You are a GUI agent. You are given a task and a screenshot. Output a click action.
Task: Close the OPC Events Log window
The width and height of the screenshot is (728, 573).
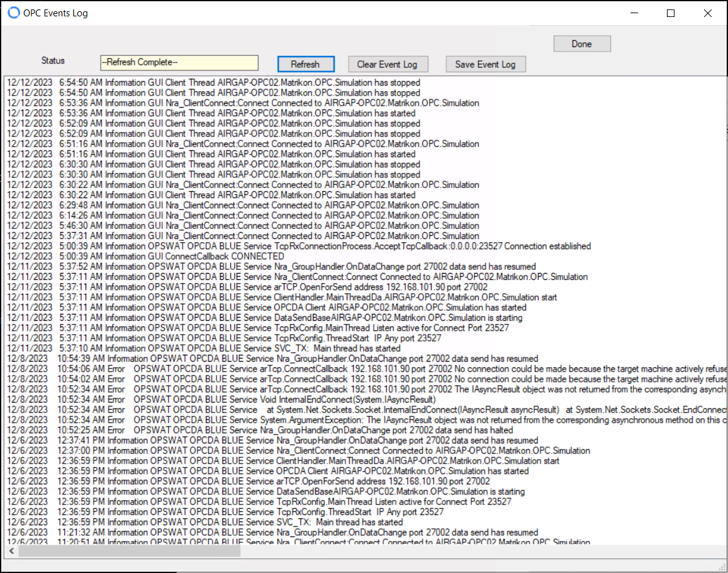pos(707,13)
